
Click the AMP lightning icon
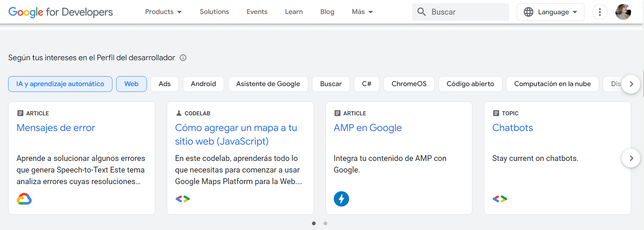(341, 199)
